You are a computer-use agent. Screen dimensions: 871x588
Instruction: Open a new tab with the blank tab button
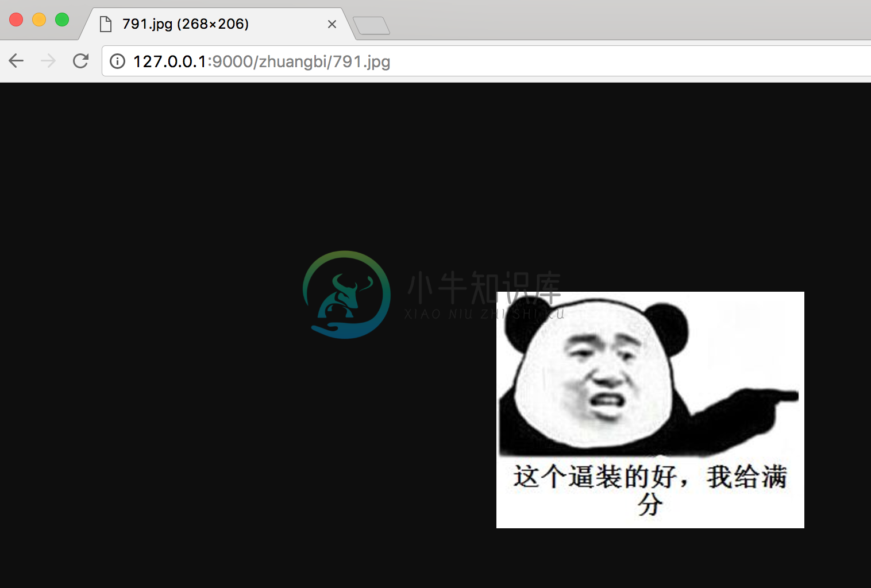[371, 26]
